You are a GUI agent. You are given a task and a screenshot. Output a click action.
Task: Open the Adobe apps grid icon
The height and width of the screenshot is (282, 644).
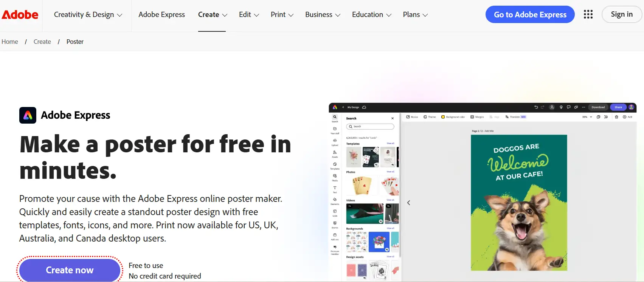(588, 14)
